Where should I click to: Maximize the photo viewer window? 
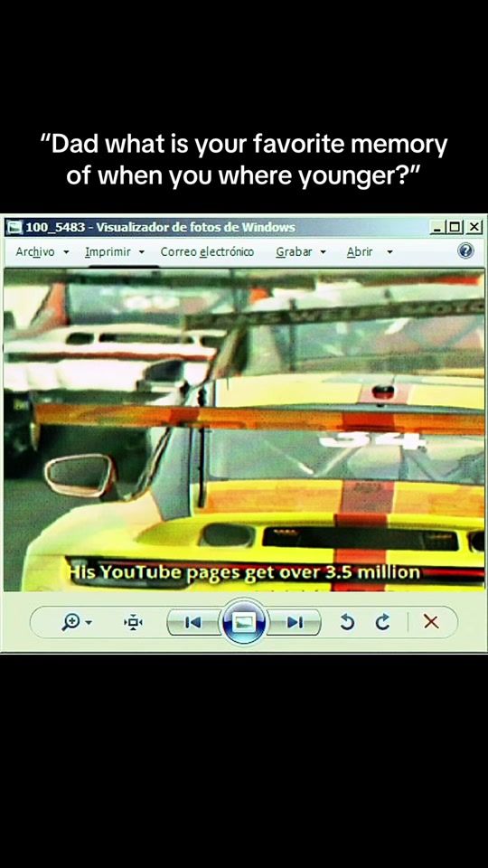click(x=455, y=227)
